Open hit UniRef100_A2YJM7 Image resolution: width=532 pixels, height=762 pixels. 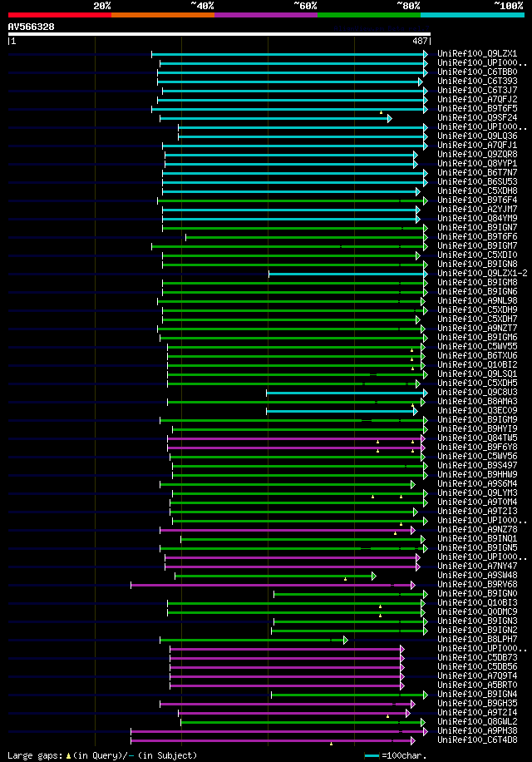click(x=477, y=209)
